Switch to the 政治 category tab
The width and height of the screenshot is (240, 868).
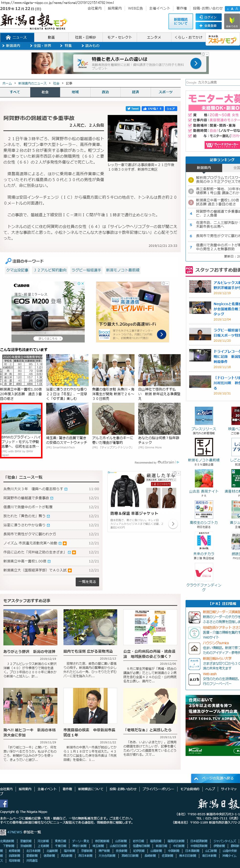(x=105, y=92)
